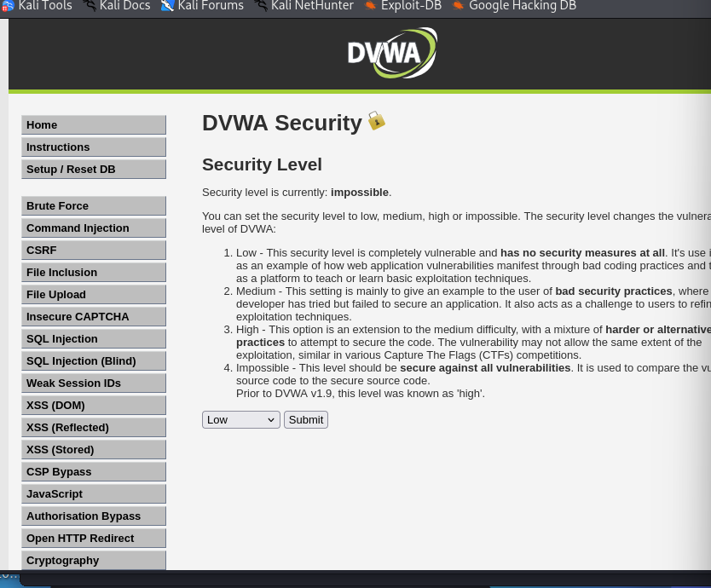Click the Exploit-DB bug icon
Screen dimensions: 711x588
(371, 5)
